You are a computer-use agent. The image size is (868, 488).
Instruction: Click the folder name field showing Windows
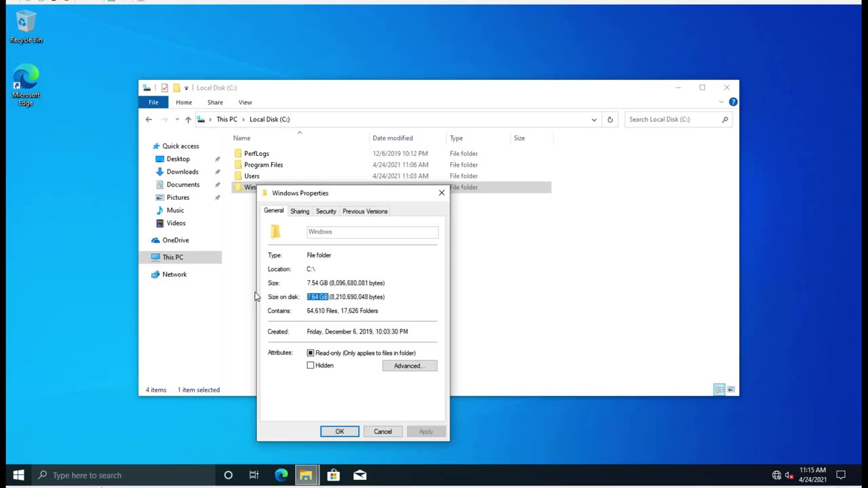point(372,232)
